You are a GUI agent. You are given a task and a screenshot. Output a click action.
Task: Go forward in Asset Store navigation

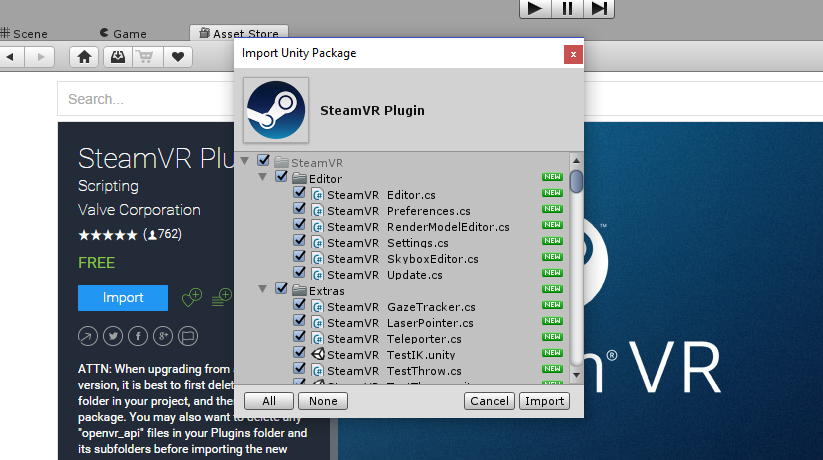click(40, 57)
